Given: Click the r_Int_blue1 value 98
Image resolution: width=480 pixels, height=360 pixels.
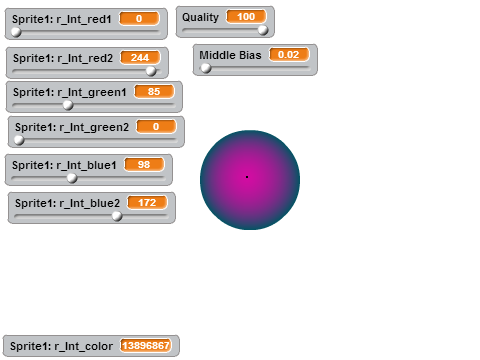Looking at the screenshot, I should point(144,165).
